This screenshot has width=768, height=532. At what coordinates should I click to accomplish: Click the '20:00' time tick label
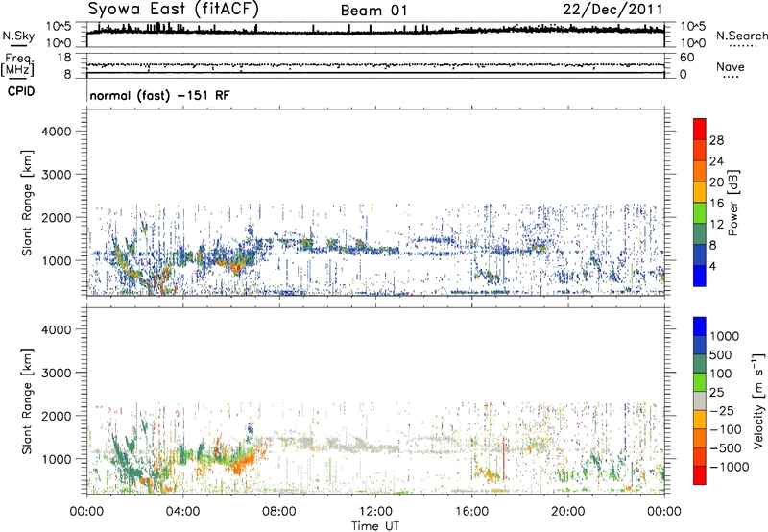(x=567, y=512)
